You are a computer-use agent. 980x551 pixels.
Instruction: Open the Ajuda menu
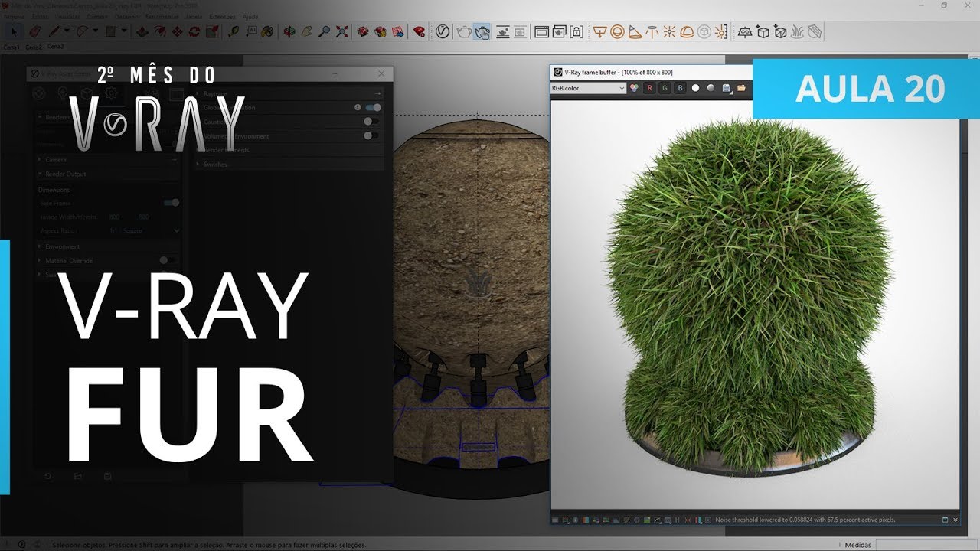coord(250,16)
